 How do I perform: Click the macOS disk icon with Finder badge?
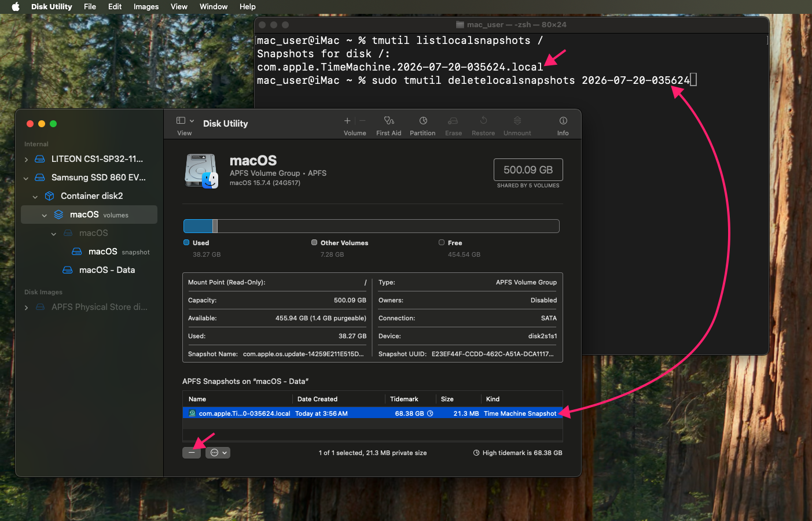click(201, 171)
